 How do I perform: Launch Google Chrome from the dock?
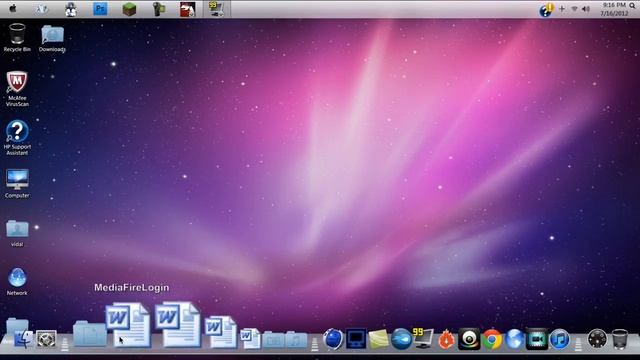pyautogui.click(x=492, y=339)
